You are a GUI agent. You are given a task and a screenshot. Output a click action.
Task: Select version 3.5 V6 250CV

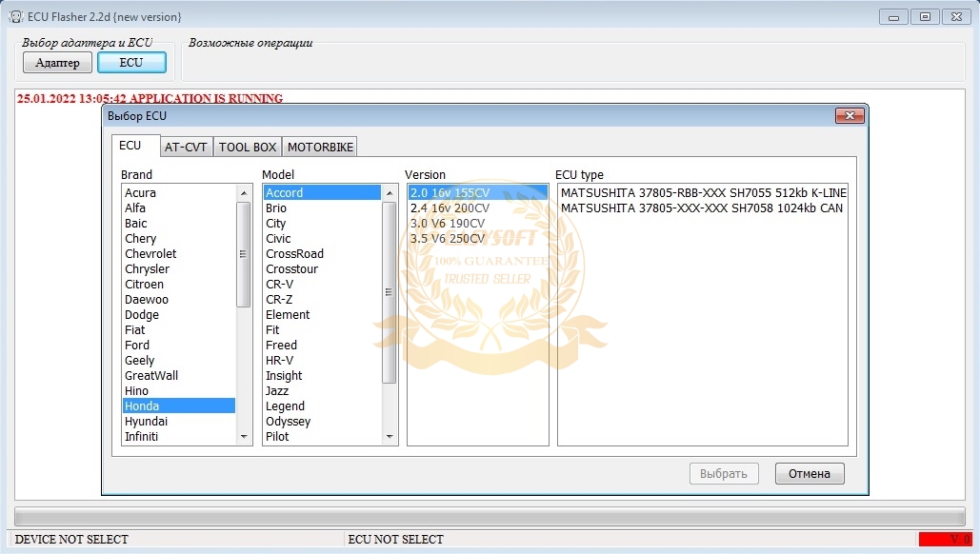(477, 239)
